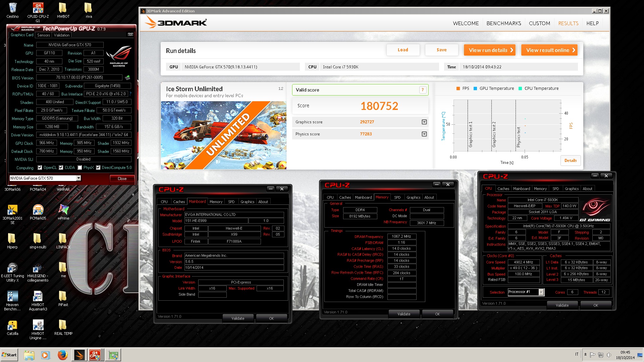Click Close button in GPU-Z
Viewport: 644px width, 362px height.
click(122, 179)
